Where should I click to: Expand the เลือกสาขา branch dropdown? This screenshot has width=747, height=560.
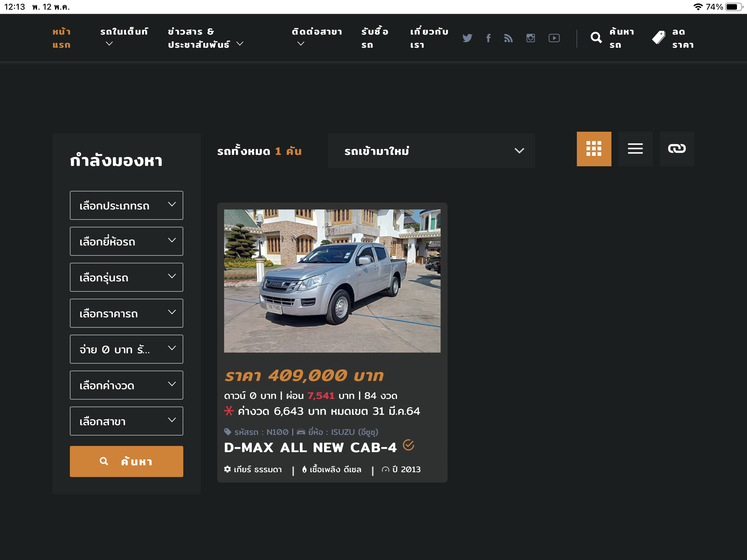[x=127, y=421]
